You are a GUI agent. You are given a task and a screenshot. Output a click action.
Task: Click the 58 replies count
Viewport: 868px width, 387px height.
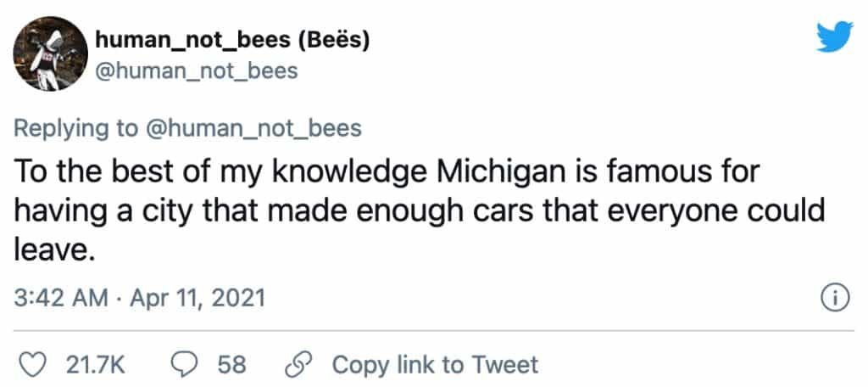[x=231, y=364]
